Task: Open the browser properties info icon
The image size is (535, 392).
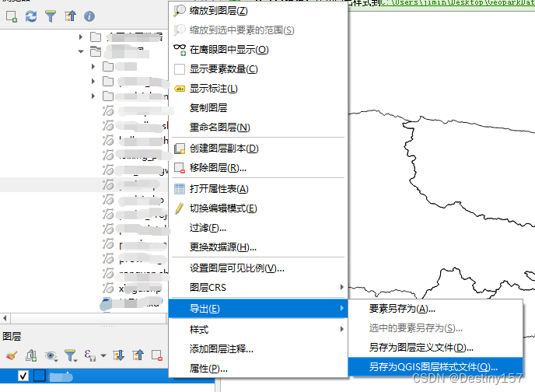Action: point(89,16)
